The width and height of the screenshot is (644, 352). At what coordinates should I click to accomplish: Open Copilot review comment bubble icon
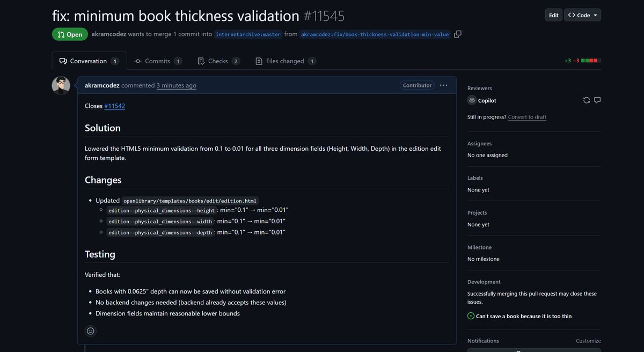click(597, 100)
